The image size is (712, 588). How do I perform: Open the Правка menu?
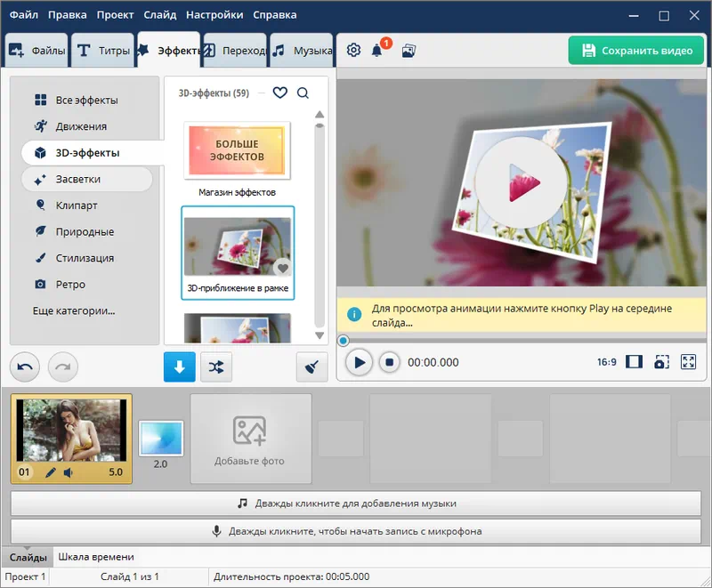[68, 15]
